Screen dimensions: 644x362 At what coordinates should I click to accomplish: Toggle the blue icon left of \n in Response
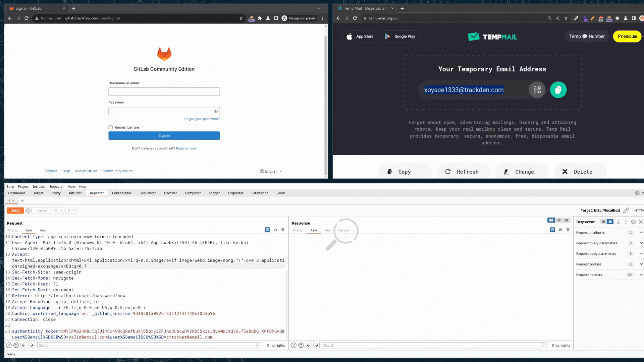pyautogui.click(x=552, y=230)
